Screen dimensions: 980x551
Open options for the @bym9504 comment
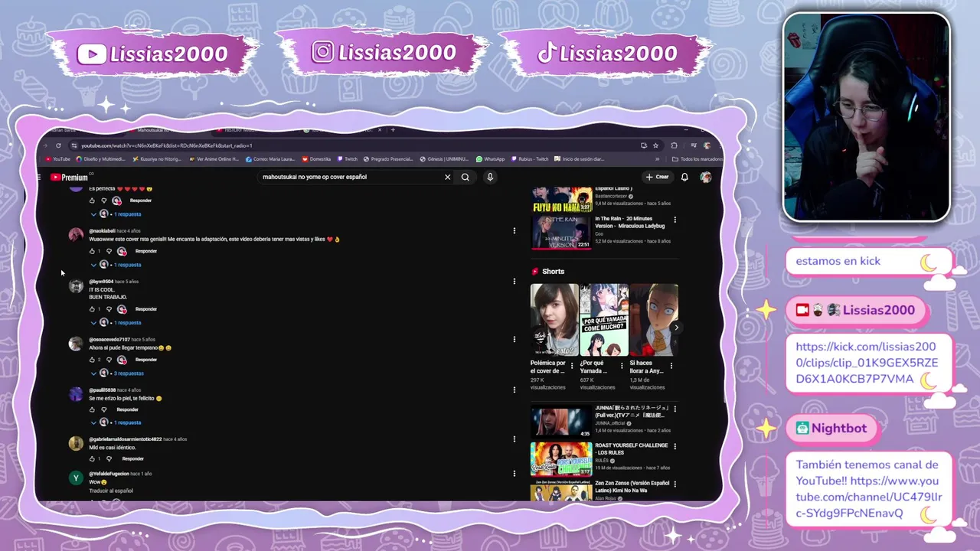[514, 281]
